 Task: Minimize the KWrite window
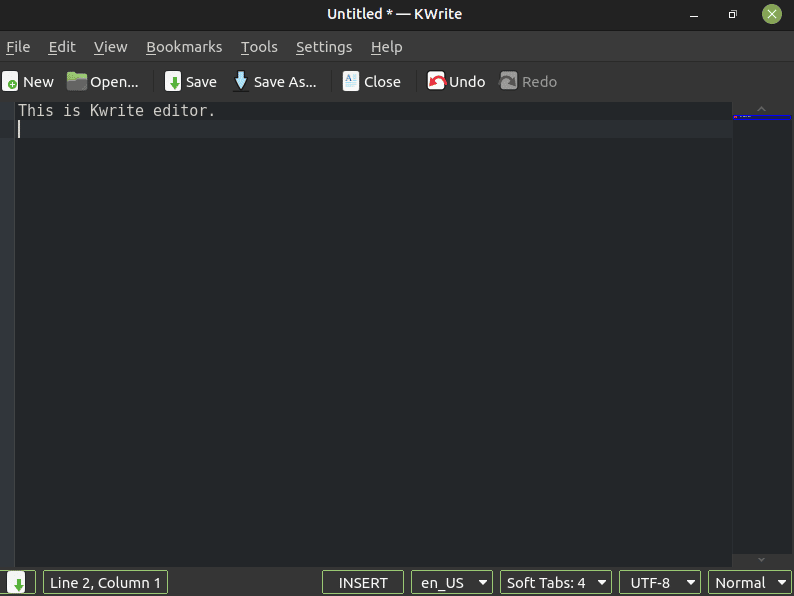click(694, 14)
